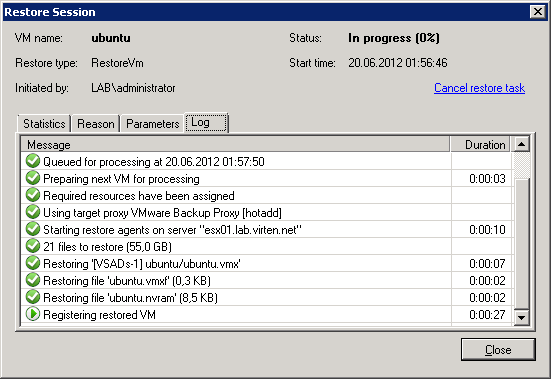Click restore type value 'RestoreVm'
551x379 pixels.
tap(117, 63)
